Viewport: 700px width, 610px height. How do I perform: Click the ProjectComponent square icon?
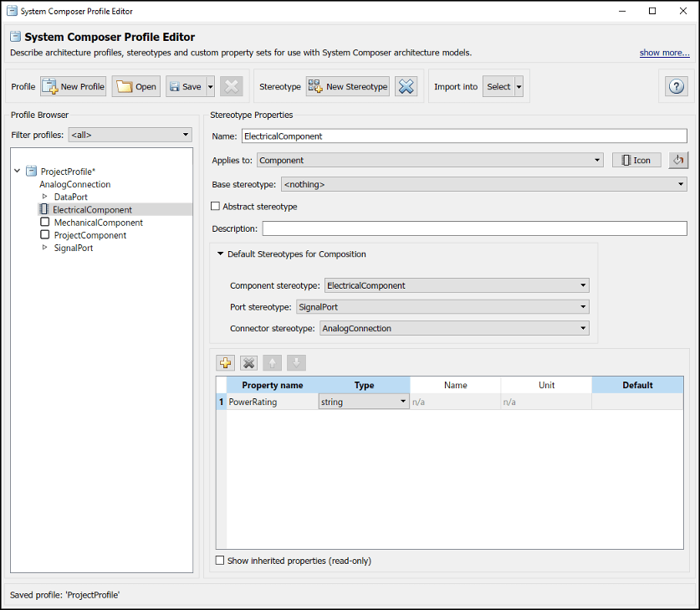[44, 234]
